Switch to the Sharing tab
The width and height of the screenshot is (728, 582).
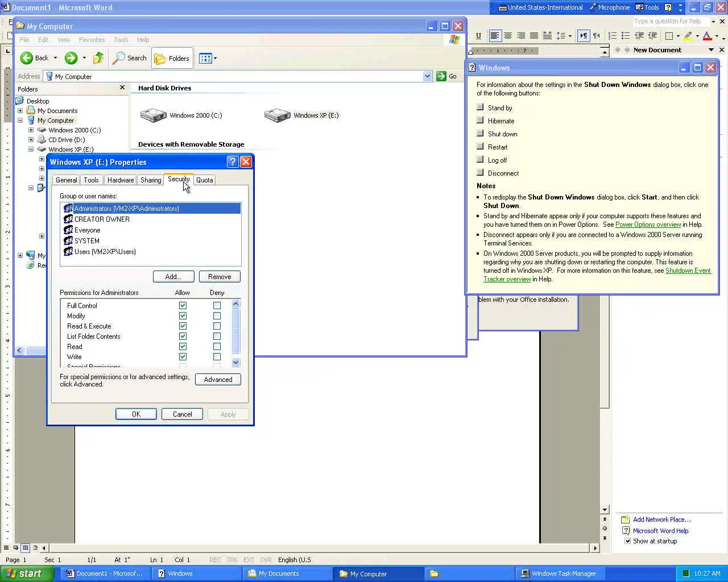click(151, 180)
